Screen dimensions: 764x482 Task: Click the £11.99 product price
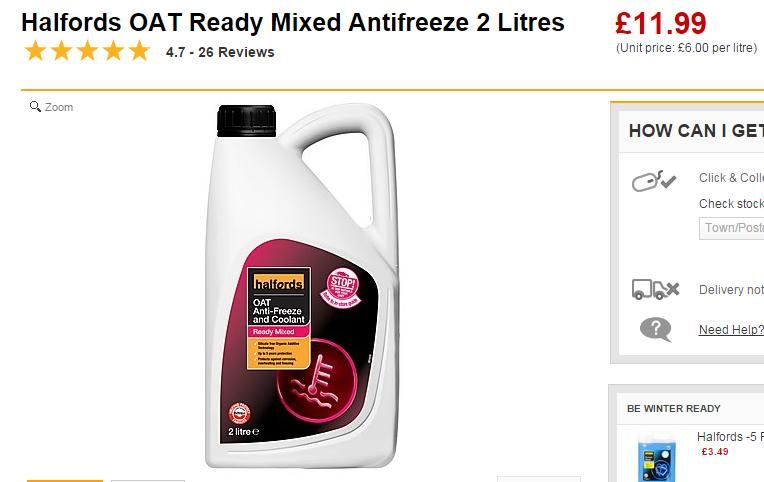tap(661, 23)
